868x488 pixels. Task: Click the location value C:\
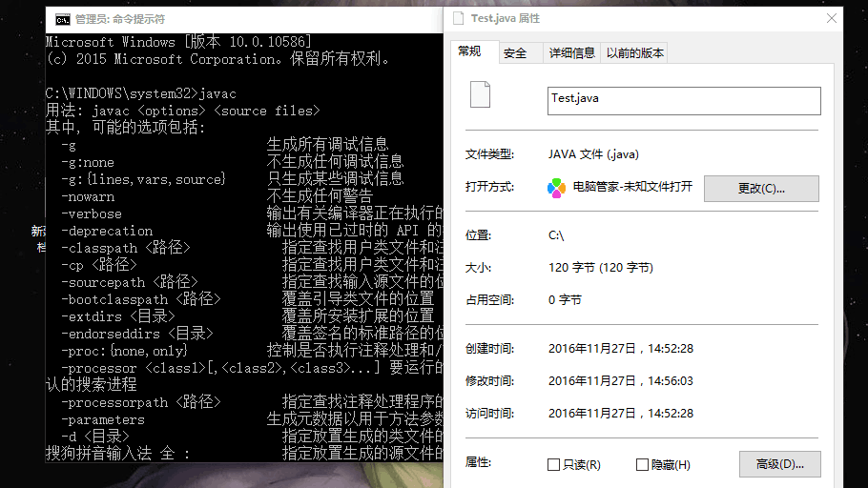556,235
